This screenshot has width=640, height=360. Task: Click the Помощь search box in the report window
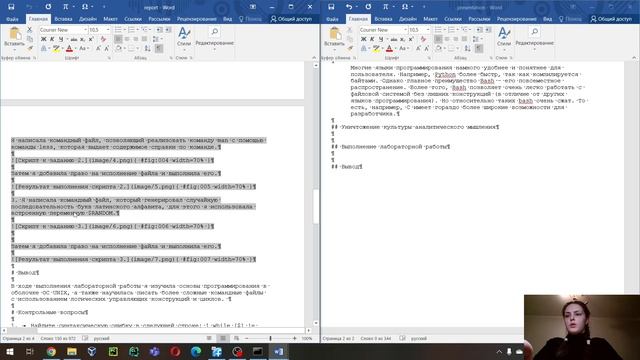coord(250,19)
